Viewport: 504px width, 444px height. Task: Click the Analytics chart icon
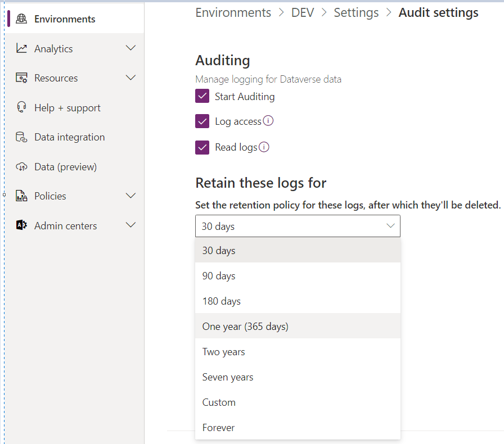21,49
